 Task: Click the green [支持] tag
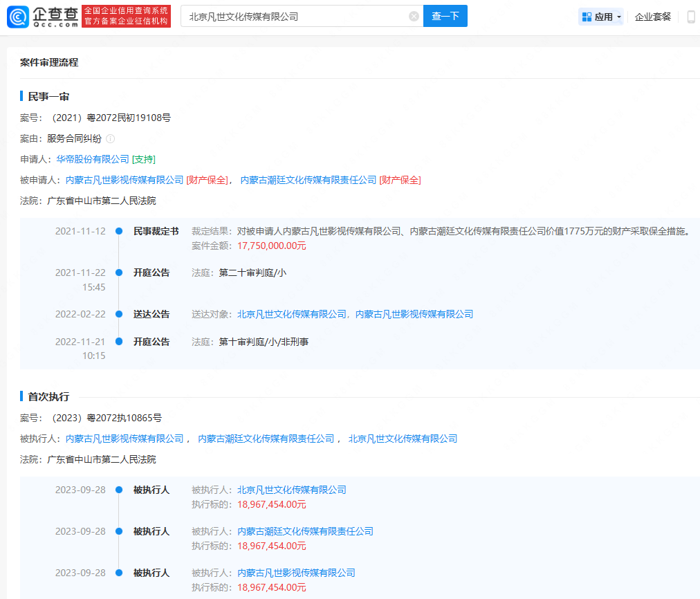[x=144, y=159]
